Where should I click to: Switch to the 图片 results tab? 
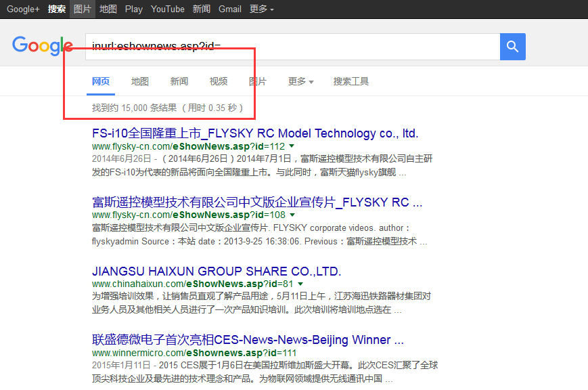258,81
